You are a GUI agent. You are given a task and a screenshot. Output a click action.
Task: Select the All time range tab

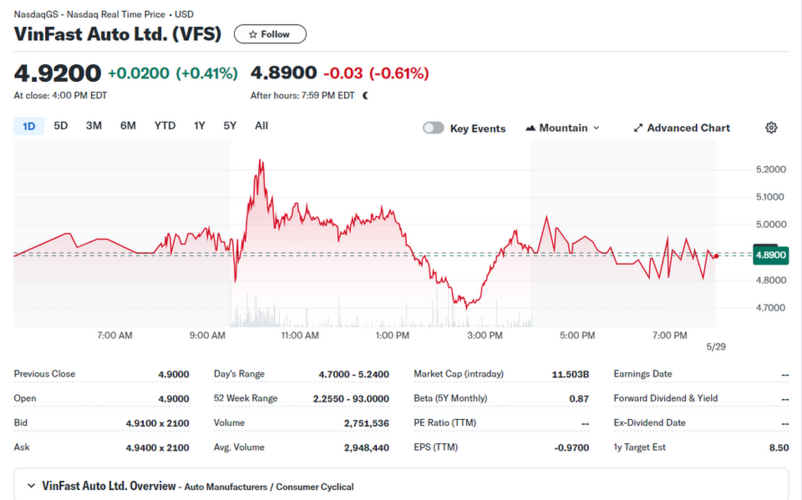(261, 126)
